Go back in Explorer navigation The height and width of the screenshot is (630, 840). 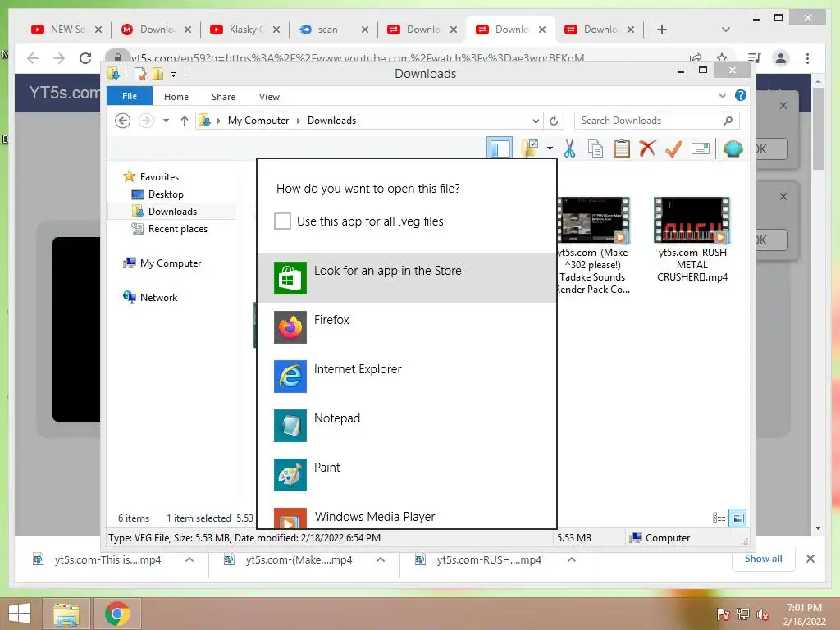[x=123, y=121]
